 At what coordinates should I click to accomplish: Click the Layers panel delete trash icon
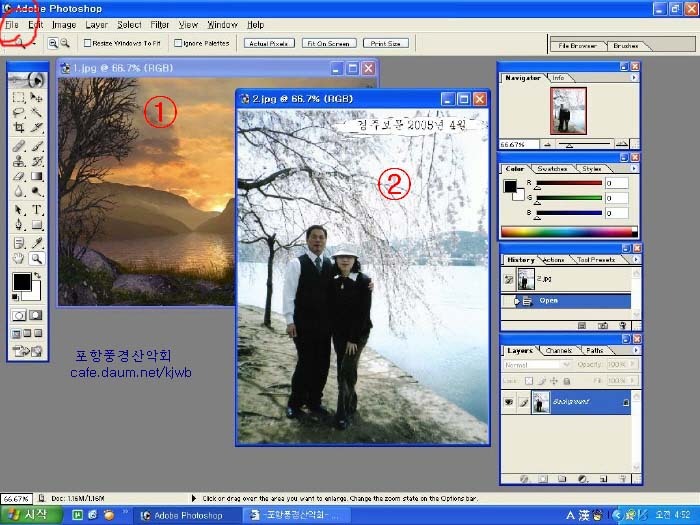622,479
